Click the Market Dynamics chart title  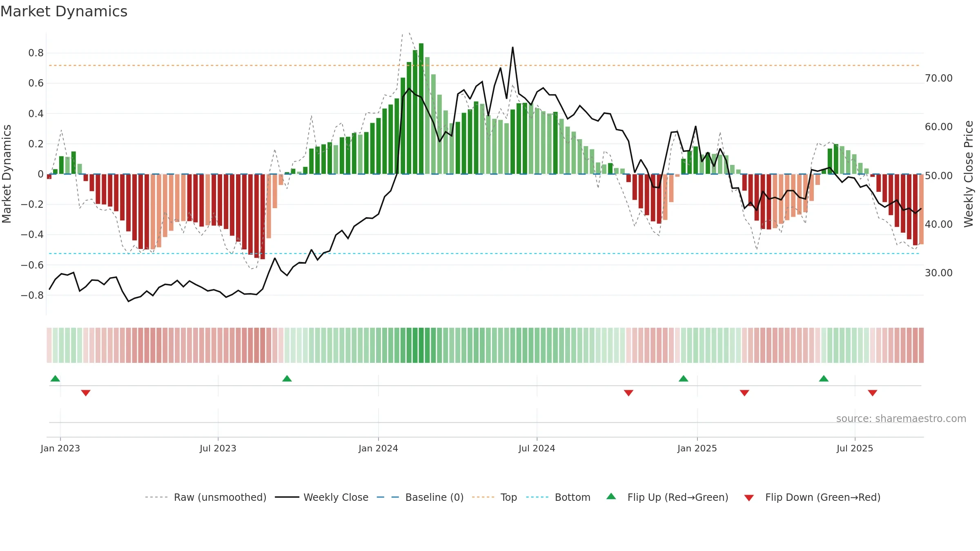(x=64, y=11)
